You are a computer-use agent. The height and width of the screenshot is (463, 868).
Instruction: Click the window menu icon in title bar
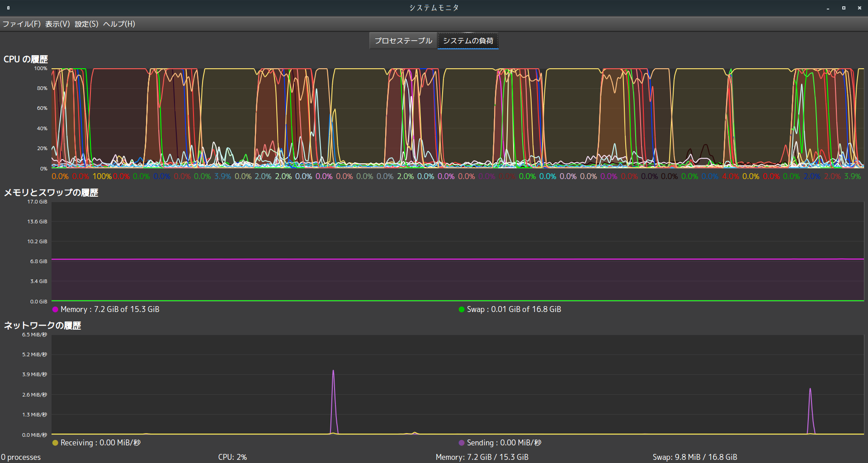point(8,8)
